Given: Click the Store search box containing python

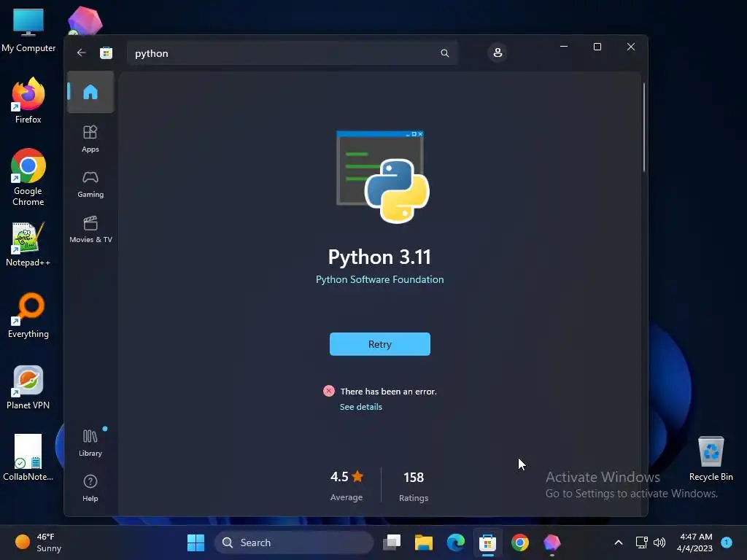Looking at the screenshot, I should [x=292, y=52].
